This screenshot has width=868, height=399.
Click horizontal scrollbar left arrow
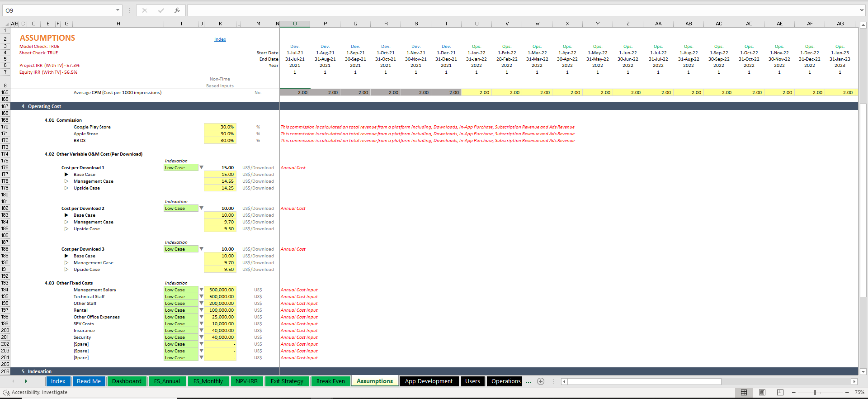564,381
